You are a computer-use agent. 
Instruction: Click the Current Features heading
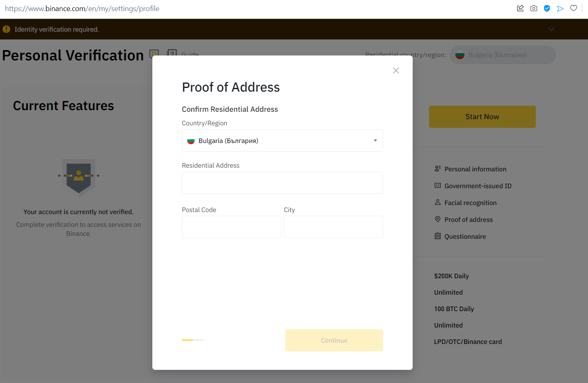coord(64,106)
